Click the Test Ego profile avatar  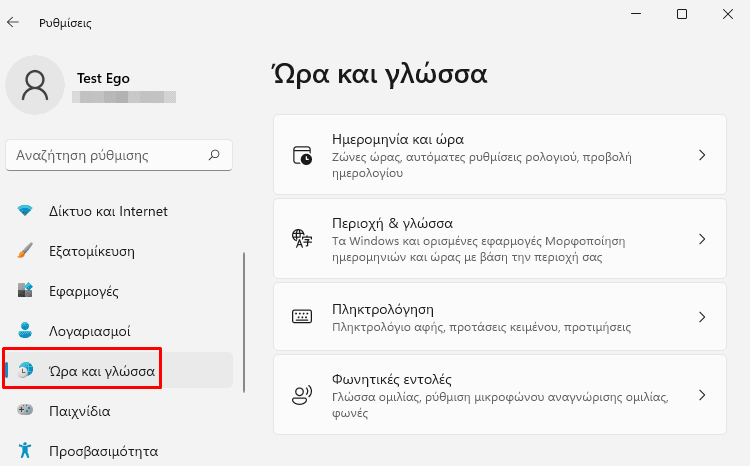[35, 85]
